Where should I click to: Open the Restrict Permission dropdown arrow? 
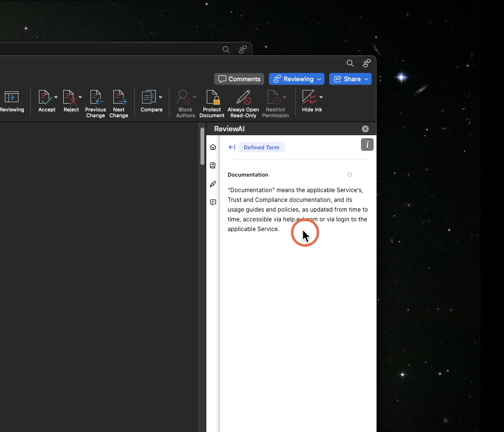[285, 97]
